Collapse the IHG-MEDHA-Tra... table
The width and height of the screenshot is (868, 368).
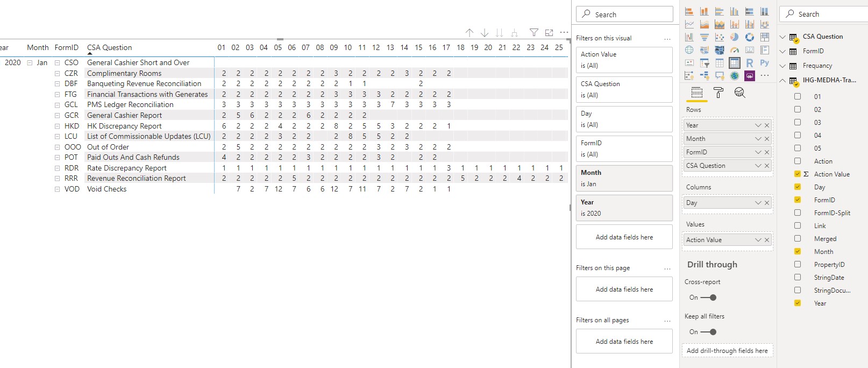click(783, 80)
